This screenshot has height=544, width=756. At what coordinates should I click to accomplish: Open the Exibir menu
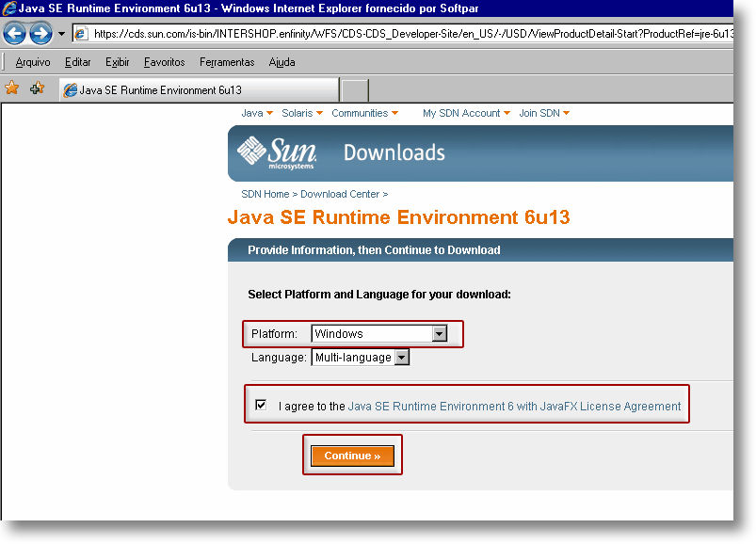pyautogui.click(x=117, y=62)
